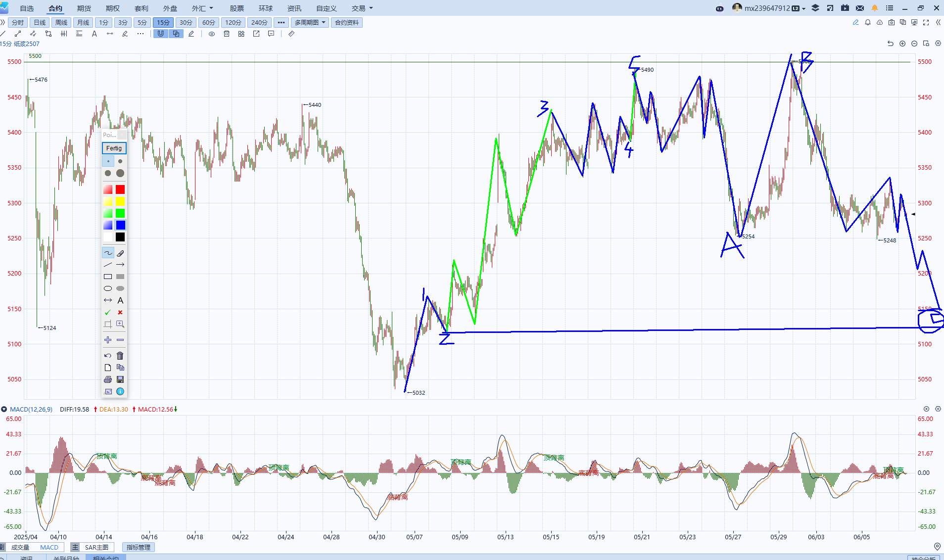944x560 pixels.
Task: Switch to the 期货 tab
Action: click(84, 8)
